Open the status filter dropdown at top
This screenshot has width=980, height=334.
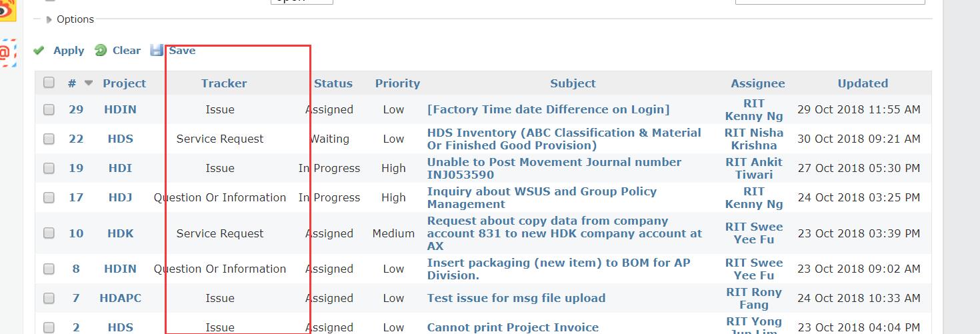tap(301, 2)
